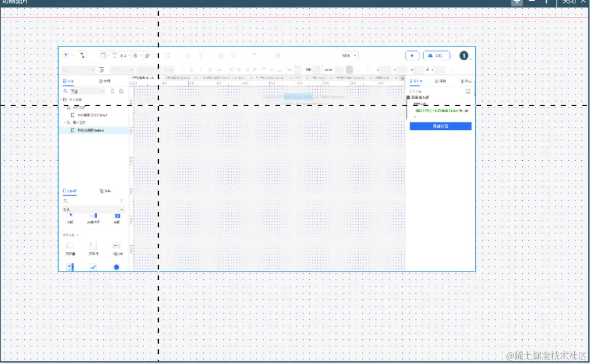Switch to the Pages tab
This screenshot has width=590, height=364.
(68, 81)
